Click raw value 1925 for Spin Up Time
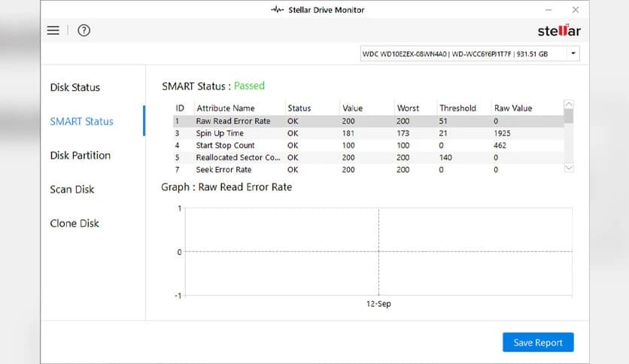 pyautogui.click(x=502, y=133)
